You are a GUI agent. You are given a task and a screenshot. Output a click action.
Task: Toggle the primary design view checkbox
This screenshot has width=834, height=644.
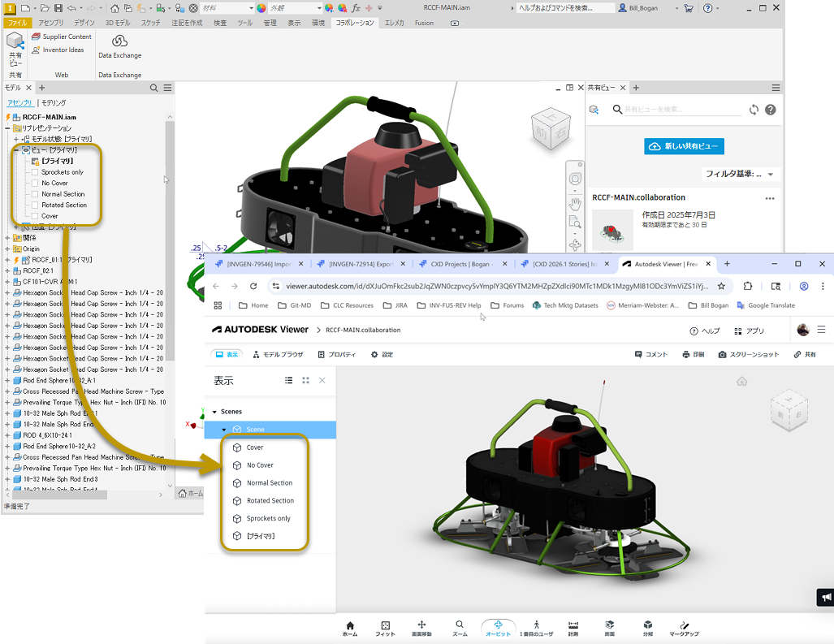[x=35, y=161]
